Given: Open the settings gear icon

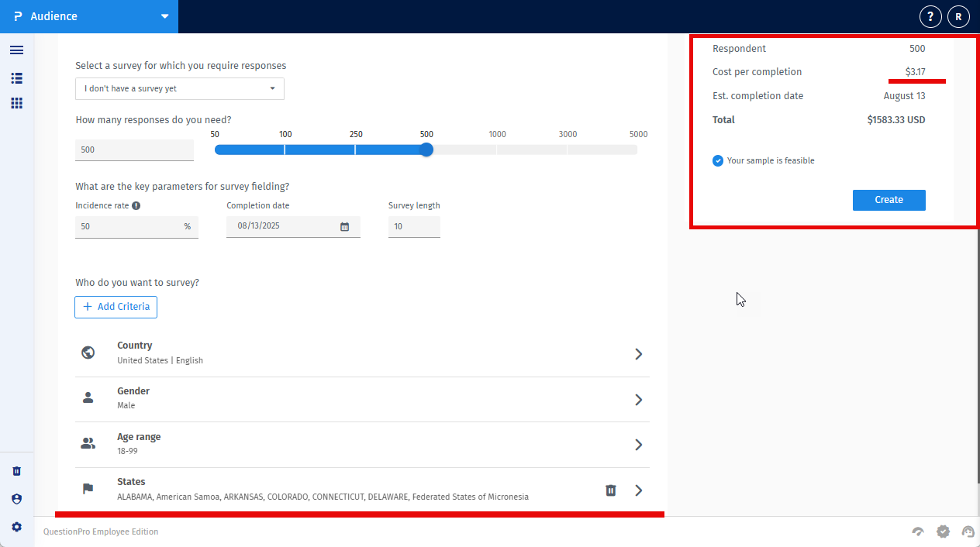Looking at the screenshot, I should (x=16, y=527).
